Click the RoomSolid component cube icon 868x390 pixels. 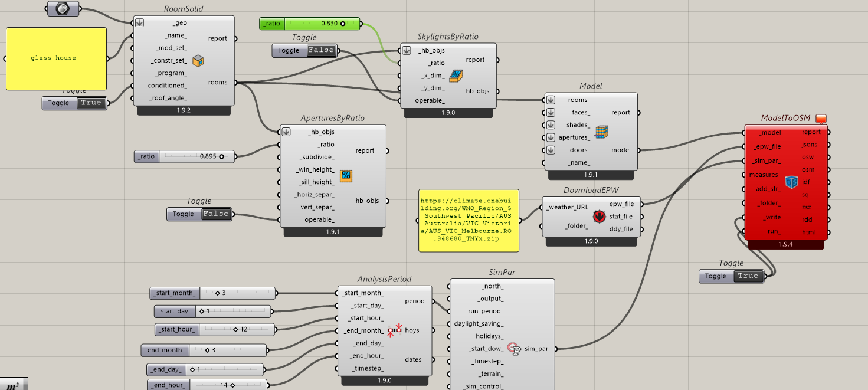[x=198, y=60]
